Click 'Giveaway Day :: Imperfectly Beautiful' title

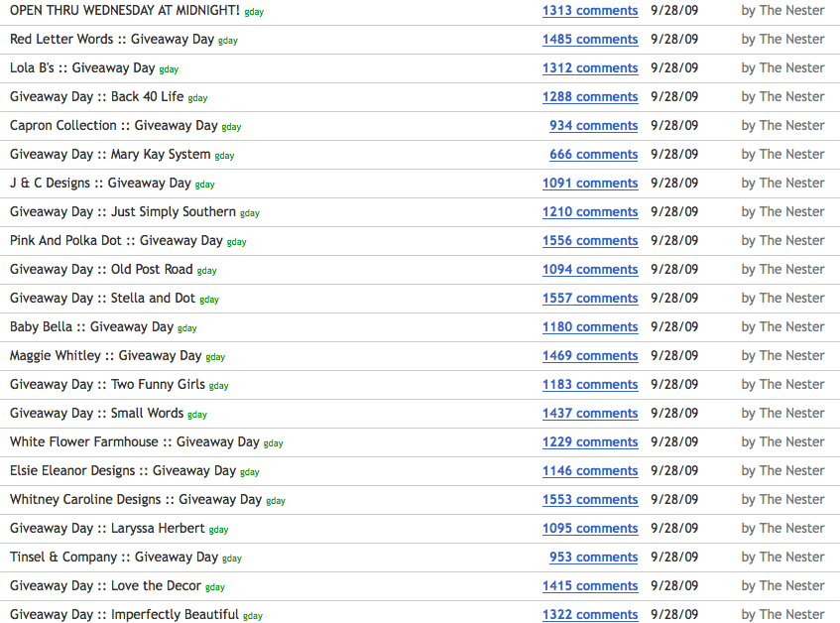tap(124, 614)
